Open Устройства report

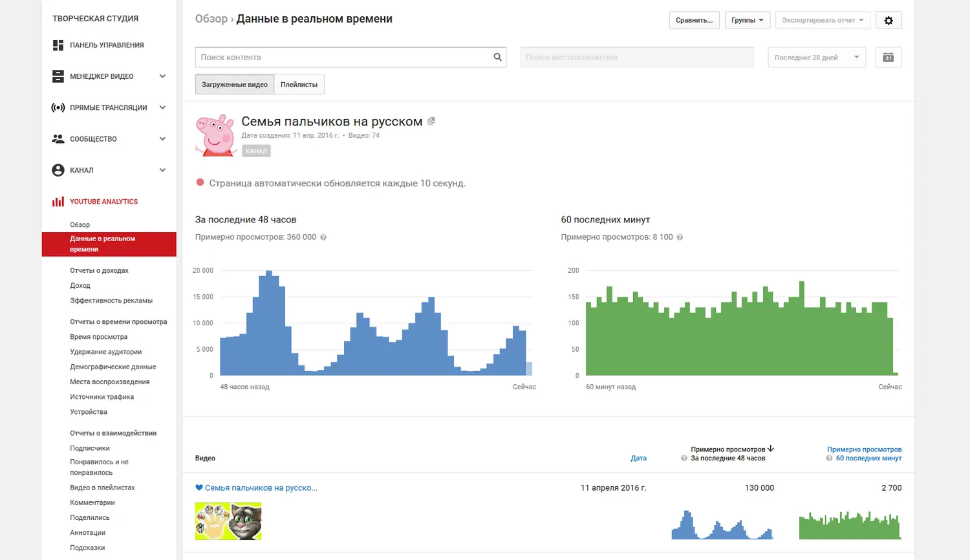(x=89, y=412)
